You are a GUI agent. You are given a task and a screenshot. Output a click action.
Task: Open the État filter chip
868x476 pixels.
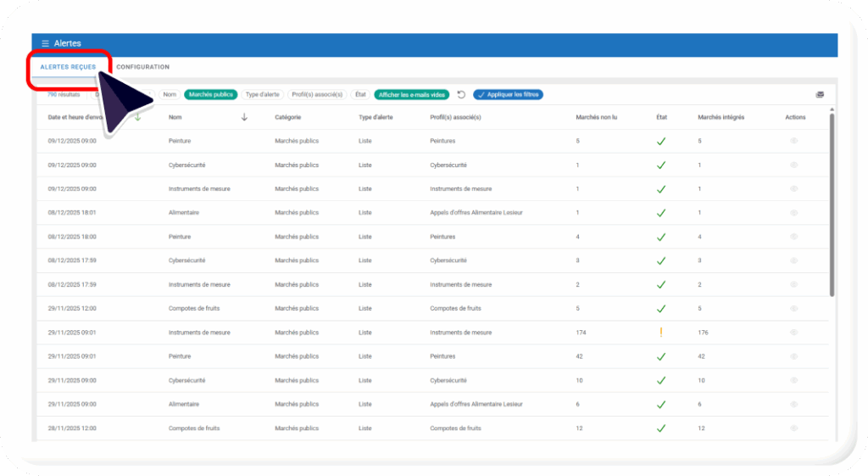click(360, 95)
